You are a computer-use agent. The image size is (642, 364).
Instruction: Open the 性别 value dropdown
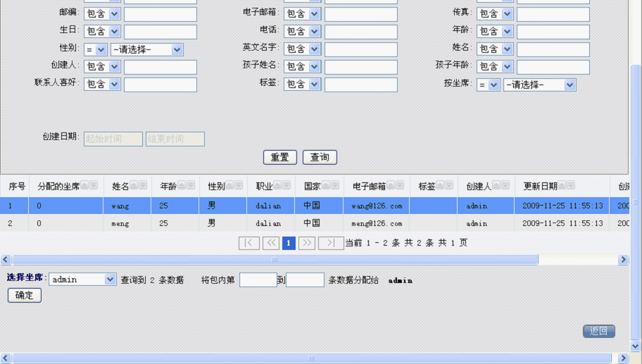click(x=177, y=49)
